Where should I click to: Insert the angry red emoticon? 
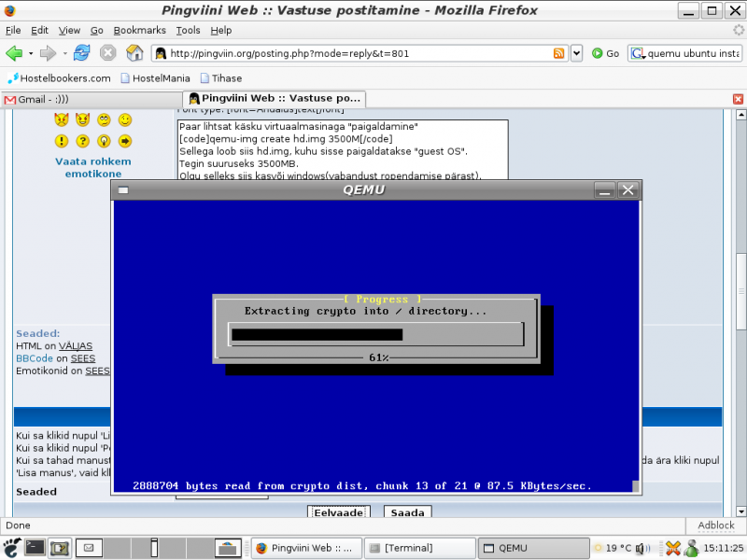[62, 119]
